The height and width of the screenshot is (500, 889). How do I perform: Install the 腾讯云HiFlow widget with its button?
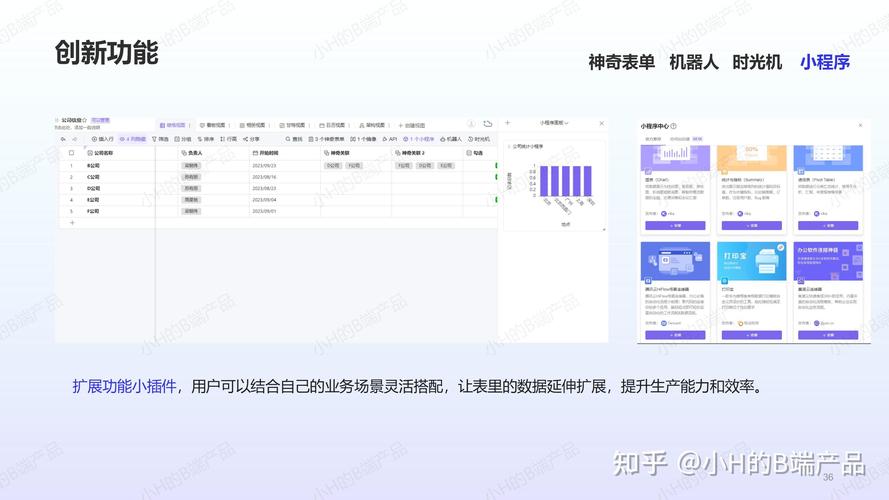click(x=675, y=335)
